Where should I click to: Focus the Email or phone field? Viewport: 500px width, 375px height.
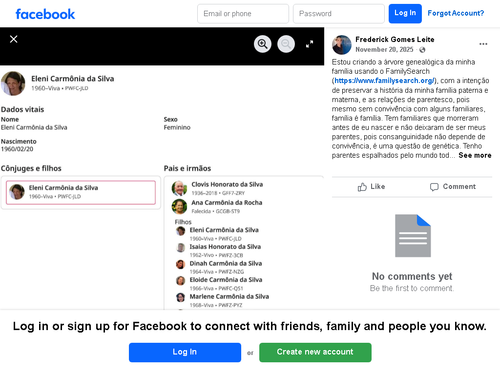pos(243,14)
